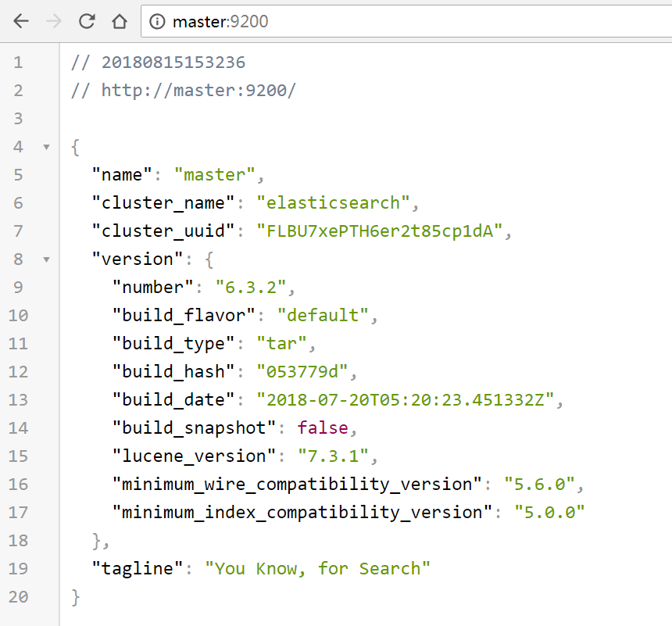Select the date "2018-07-20T05:20:23.451332Z"
Viewport: 672px width, 626px height.
pos(406,400)
